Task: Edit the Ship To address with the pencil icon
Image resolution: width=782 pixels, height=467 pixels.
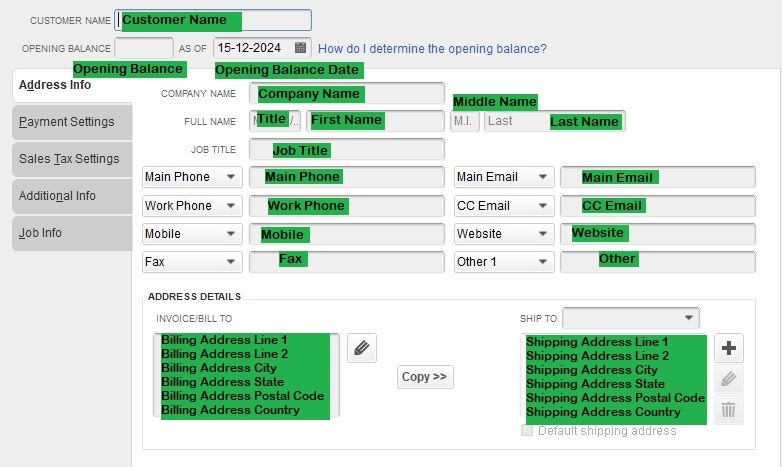Action: click(729, 379)
